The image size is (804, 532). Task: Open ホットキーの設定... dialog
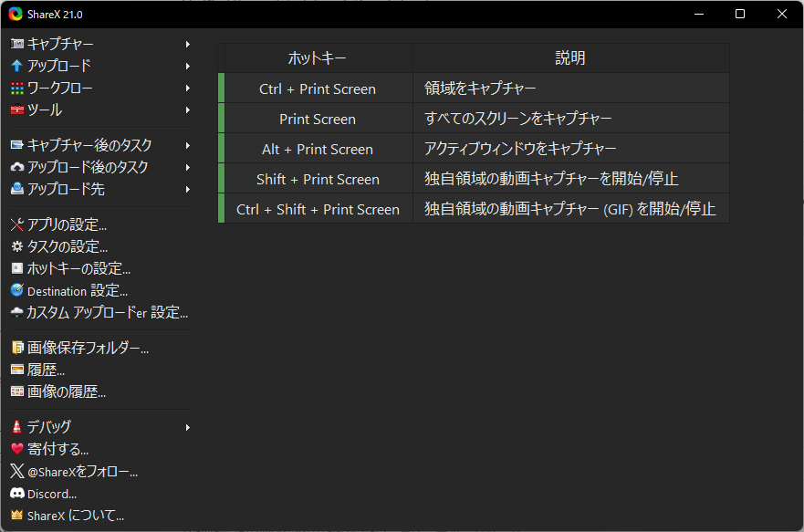tap(101, 268)
